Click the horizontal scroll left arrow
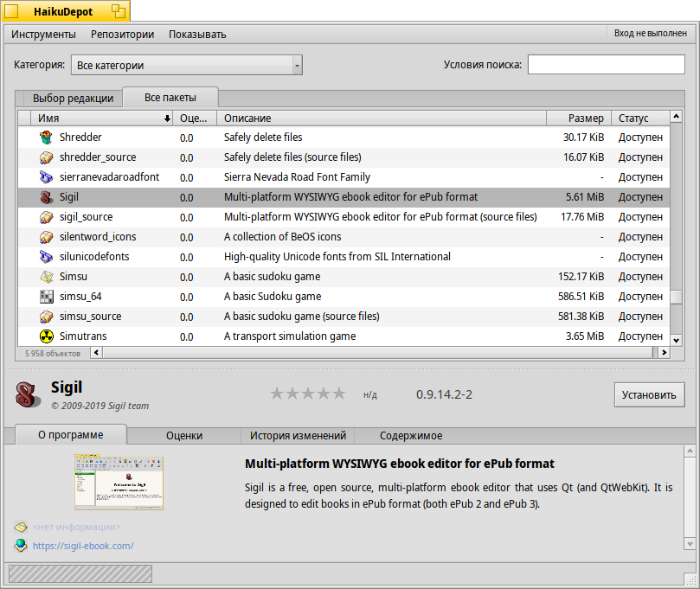Viewport: 700px width, 589px height. tap(96, 353)
